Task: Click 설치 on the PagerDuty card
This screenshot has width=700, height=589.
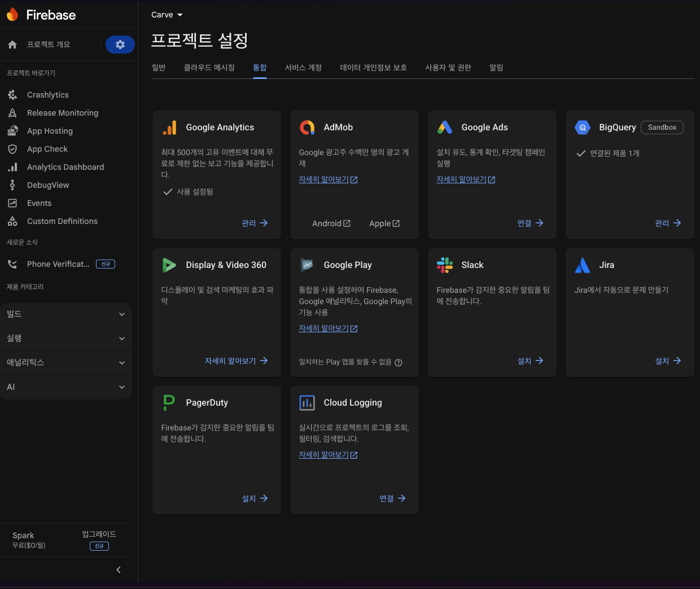Action: pos(255,499)
